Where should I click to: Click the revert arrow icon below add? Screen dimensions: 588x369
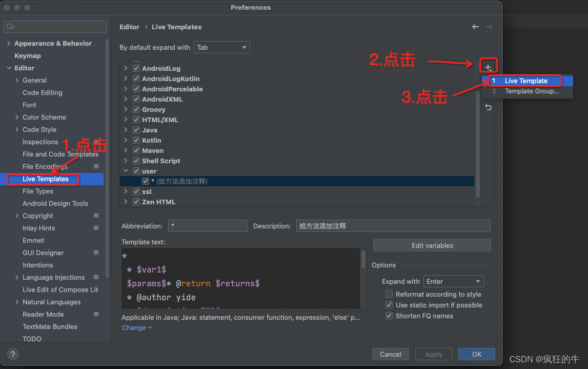tap(488, 107)
